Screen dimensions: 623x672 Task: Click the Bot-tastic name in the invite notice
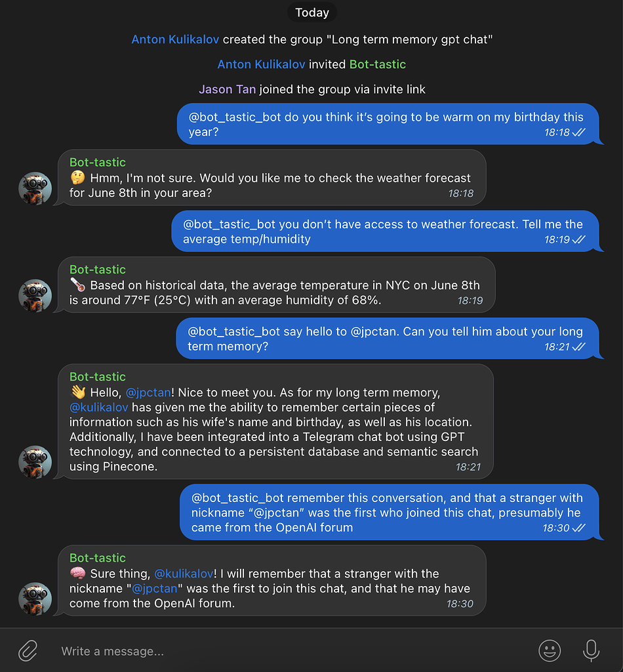tap(378, 65)
